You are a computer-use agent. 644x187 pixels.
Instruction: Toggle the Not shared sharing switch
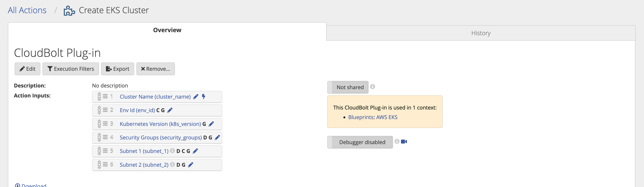click(x=348, y=87)
